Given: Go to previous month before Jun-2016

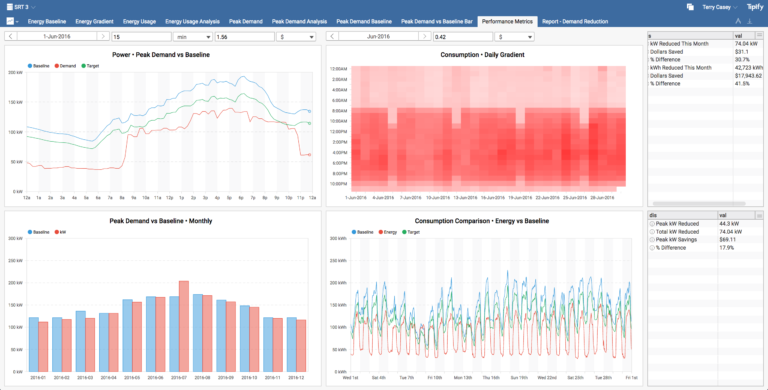Looking at the screenshot, I should click(x=333, y=37).
